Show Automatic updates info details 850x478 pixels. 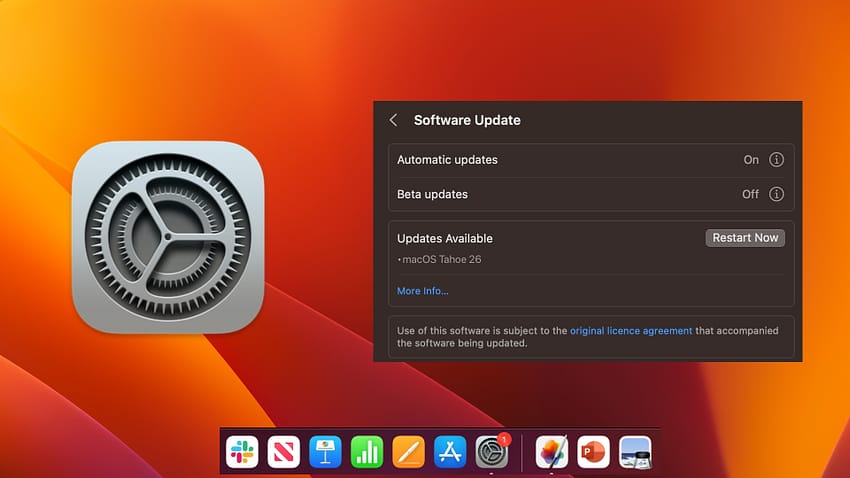(x=776, y=159)
